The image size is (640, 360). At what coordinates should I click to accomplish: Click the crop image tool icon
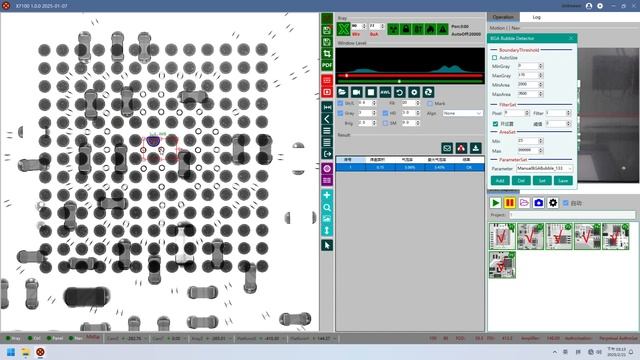(327, 53)
